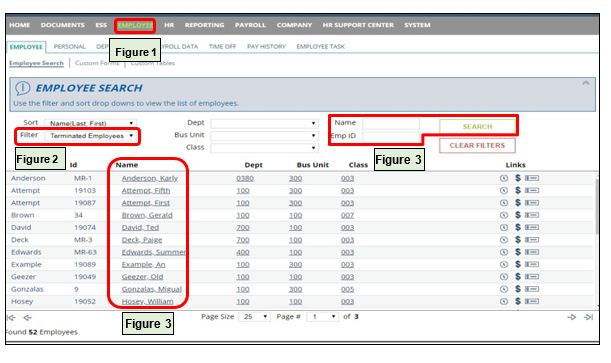Open the dollar sign link for Gonzalas, Migual

tap(517, 289)
